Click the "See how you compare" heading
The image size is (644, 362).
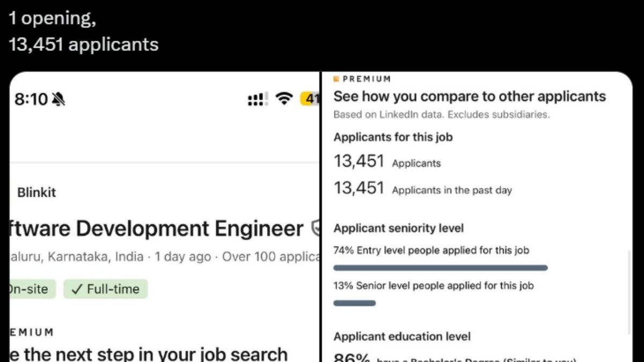[470, 97]
